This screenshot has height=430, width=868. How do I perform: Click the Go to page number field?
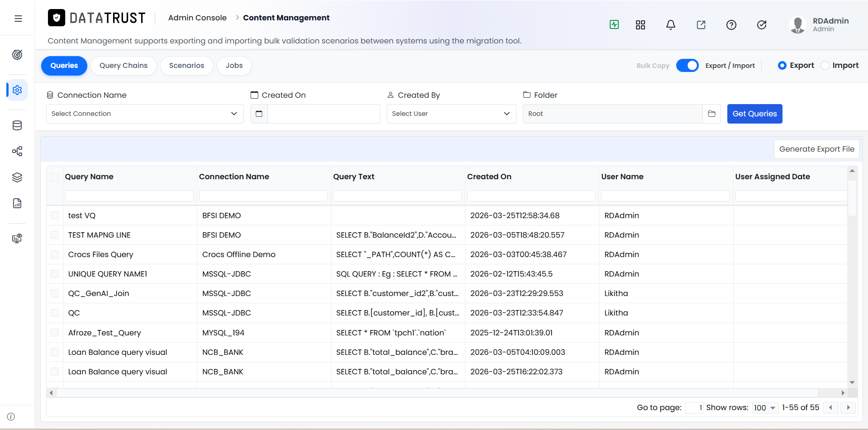coord(694,408)
